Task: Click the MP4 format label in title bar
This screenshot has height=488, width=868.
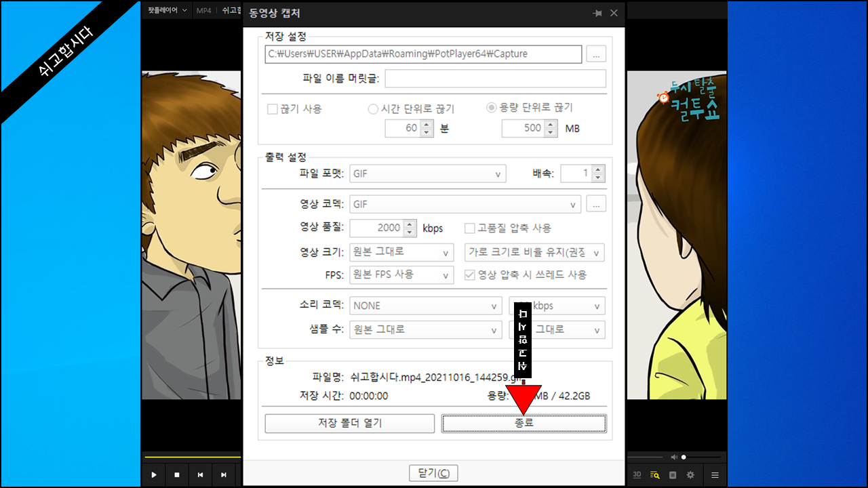Action: pos(203,10)
